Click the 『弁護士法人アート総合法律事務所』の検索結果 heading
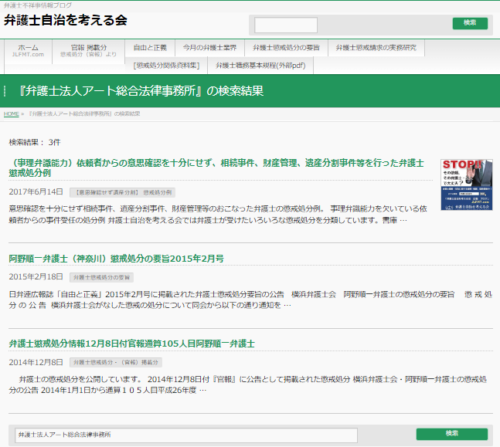The height and width of the screenshot is (447, 500). click(141, 91)
